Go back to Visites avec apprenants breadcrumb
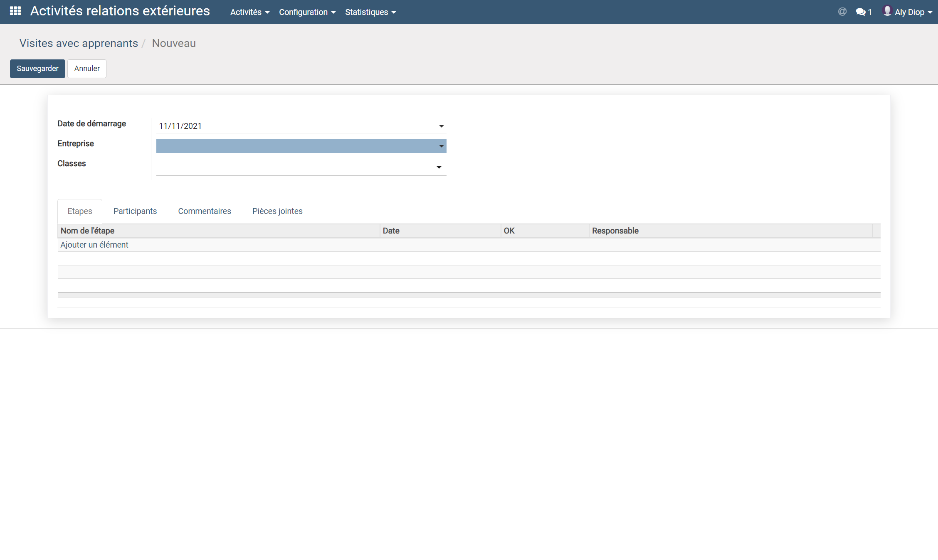The width and height of the screenshot is (938, 560). (x=79, y=43)
